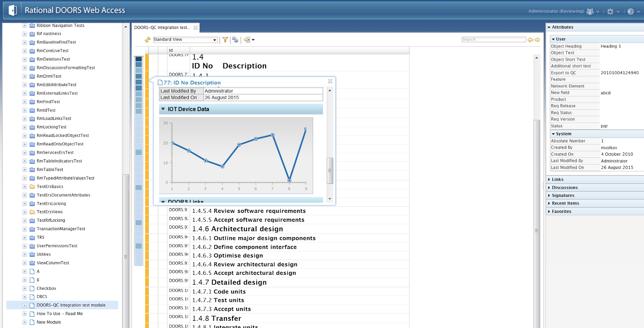Open the RmTypedAttributeValuesTest folder
644x328 pixels.
pyautogui.click(x=66, y=178)
